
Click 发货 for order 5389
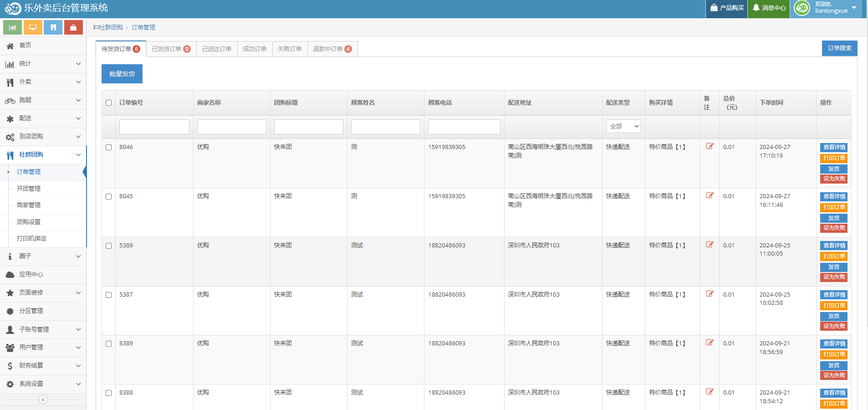click(x=834, y=267)
